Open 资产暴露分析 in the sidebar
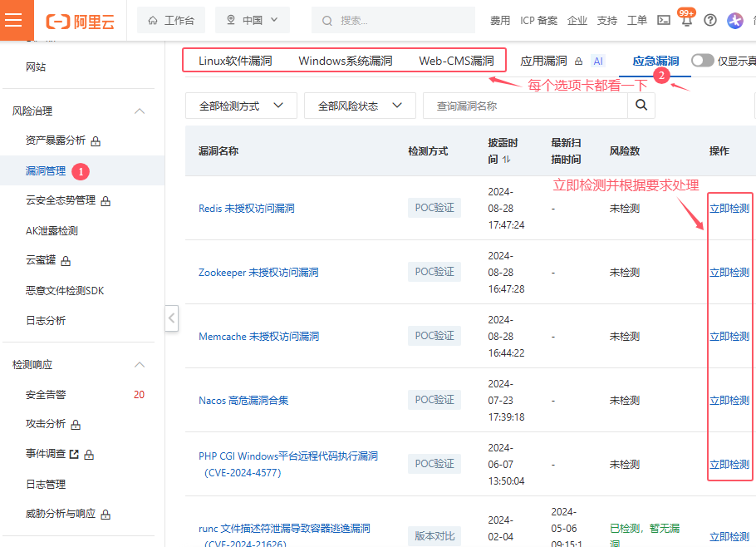 [56, 140]
